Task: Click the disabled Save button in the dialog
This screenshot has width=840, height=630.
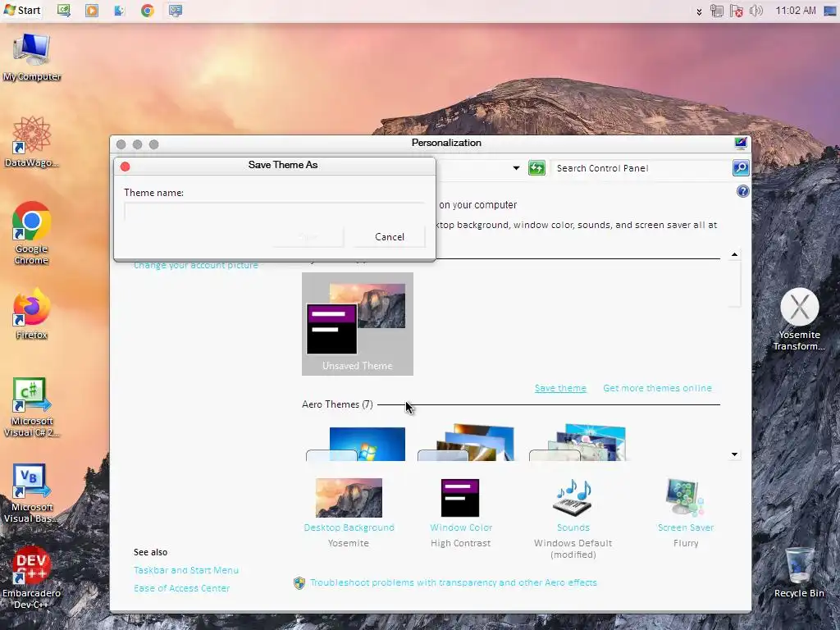Action: point(308,237)
